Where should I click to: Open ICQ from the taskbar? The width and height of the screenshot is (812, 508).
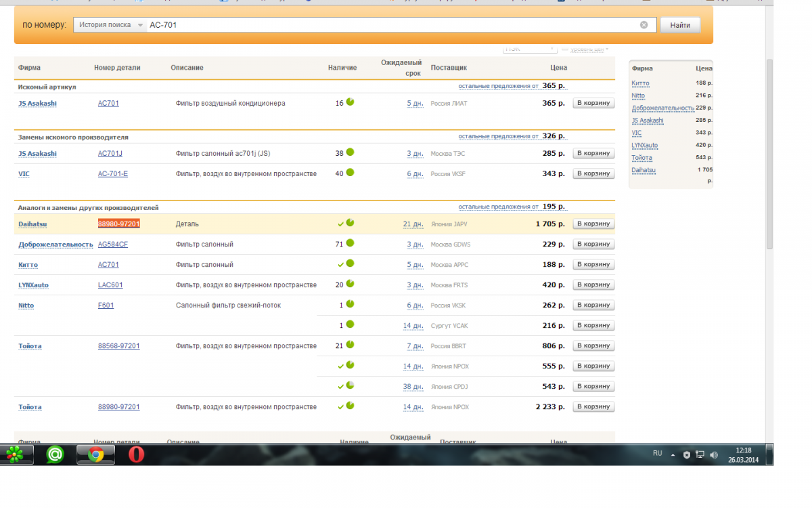(x=15, y=454)
